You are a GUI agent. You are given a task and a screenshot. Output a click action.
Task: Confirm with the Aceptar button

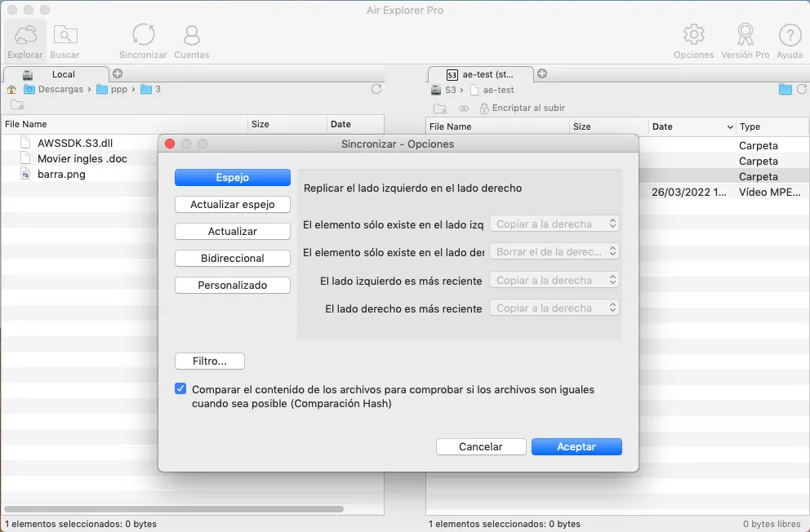pos(576,447)
